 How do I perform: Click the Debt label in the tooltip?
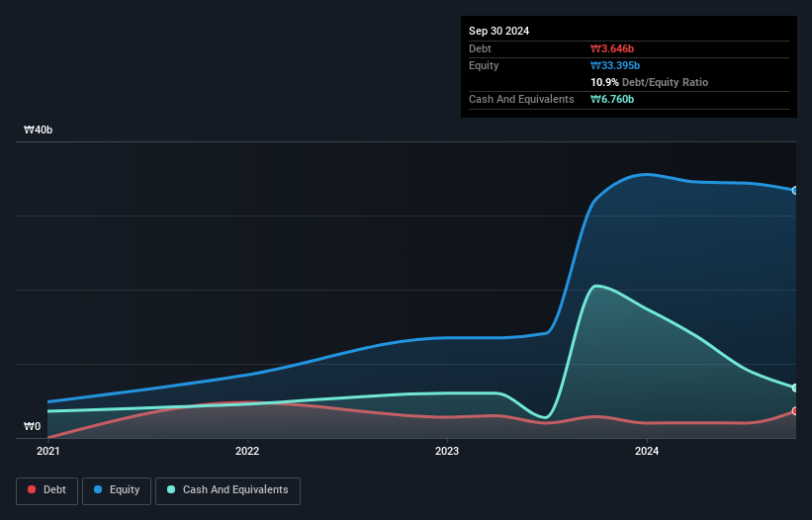tap(480, 48)
